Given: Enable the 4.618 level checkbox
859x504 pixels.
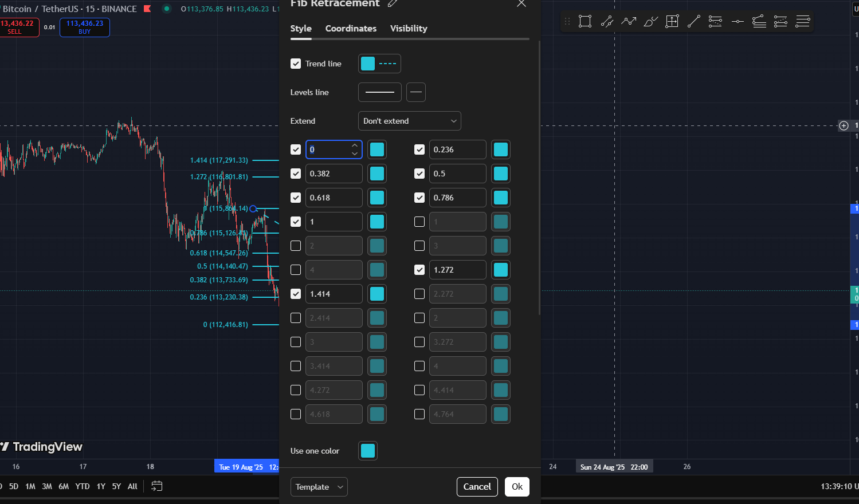Looking at the screenshot, I should click(296, 414).
